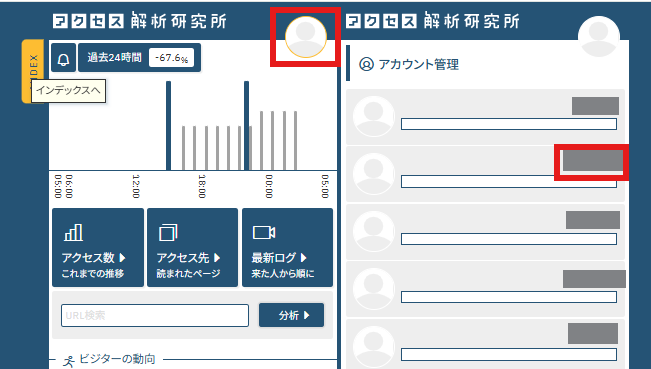651x369 pixels.
Task: Click the video camera icon on 最新ログ tile
Action: 264,232
